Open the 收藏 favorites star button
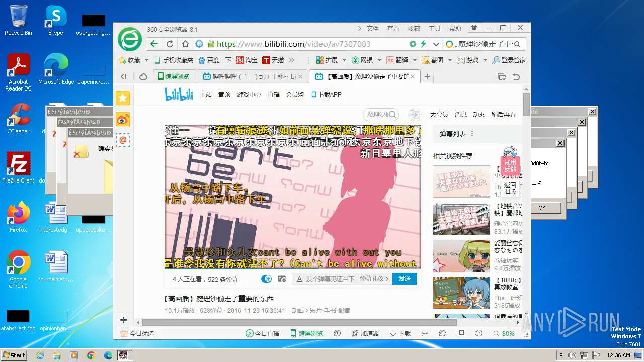644x362 pixels. click(x=129, y=60)
